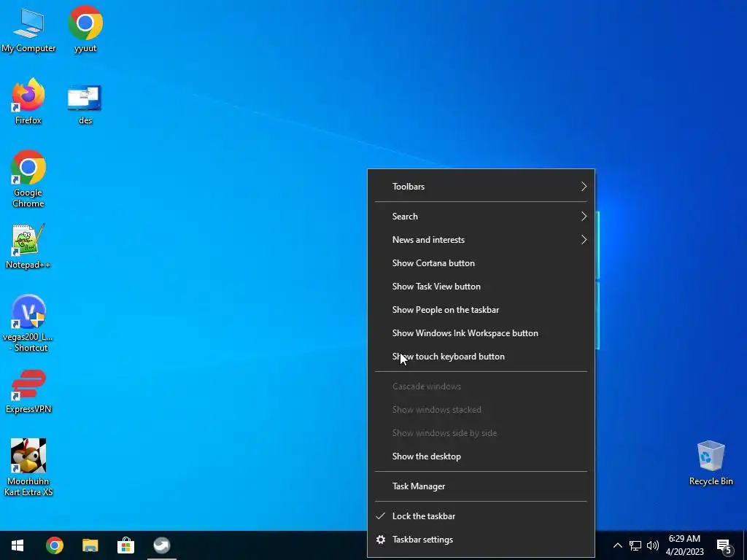
Task: Expand the Search submenu
Action: pos(481,217)
